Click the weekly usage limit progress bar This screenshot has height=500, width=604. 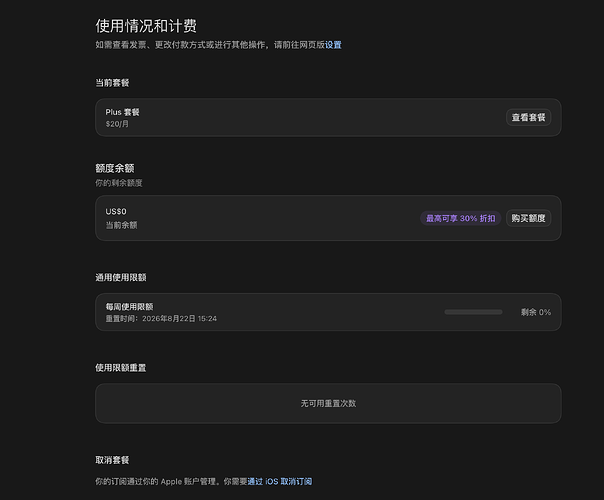click(473, 312)
